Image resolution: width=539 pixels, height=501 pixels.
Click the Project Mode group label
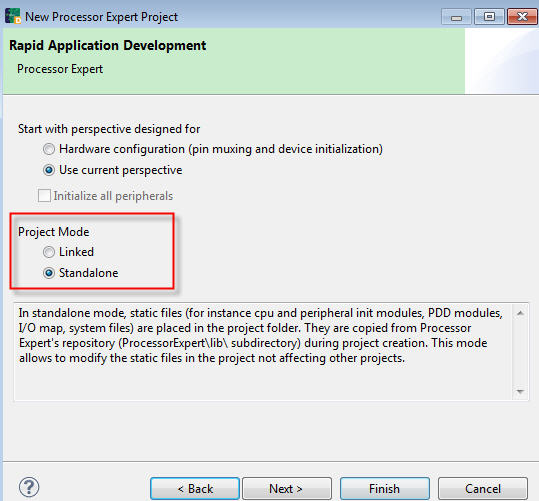(53, 232)
